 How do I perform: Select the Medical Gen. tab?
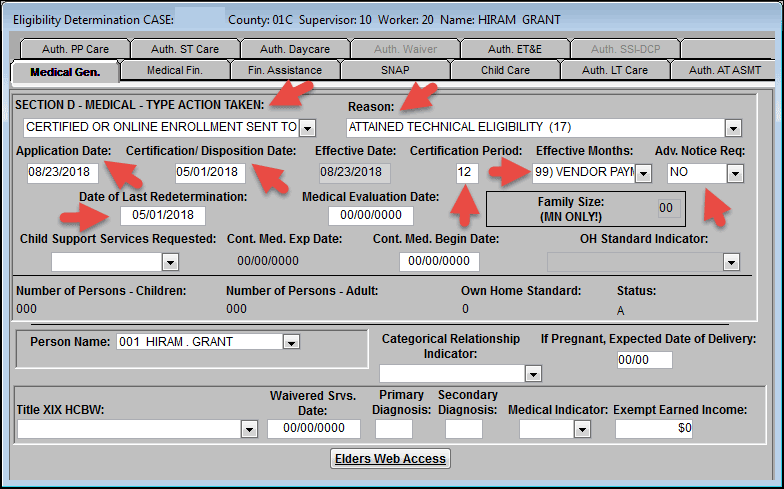click(65, 72)
